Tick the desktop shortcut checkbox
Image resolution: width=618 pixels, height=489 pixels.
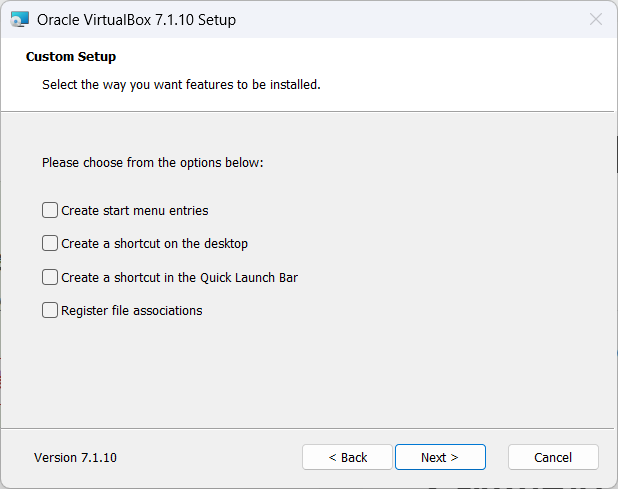tap(50, 243)
